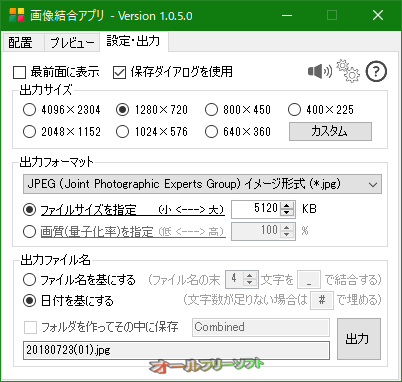Click the app logo in the title bar
Viewport: 402px width, 382px height.
(17, 15)
